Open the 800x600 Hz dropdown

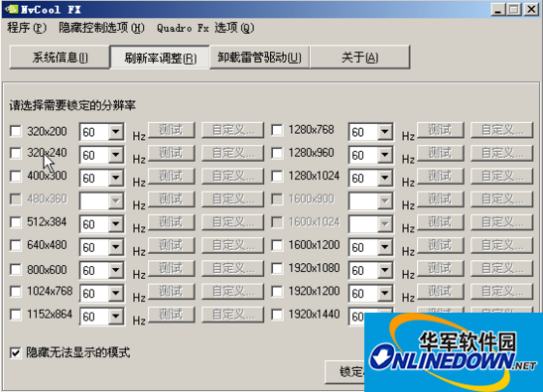116,270
